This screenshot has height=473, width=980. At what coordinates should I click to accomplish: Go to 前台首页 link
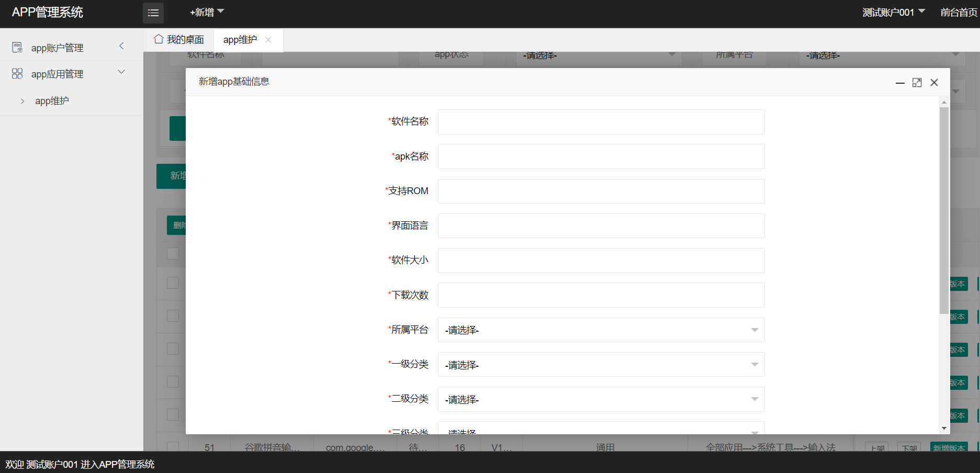click(959, 12)
